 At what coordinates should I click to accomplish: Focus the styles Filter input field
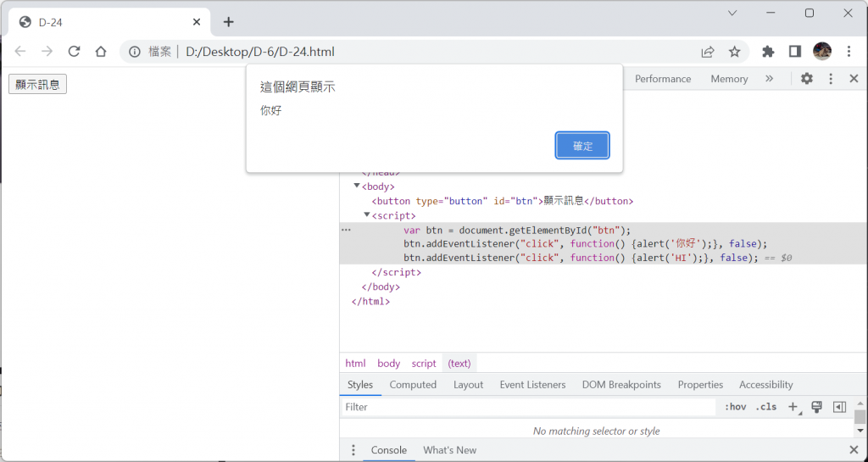pyautogui.click(x=529, y=407)
